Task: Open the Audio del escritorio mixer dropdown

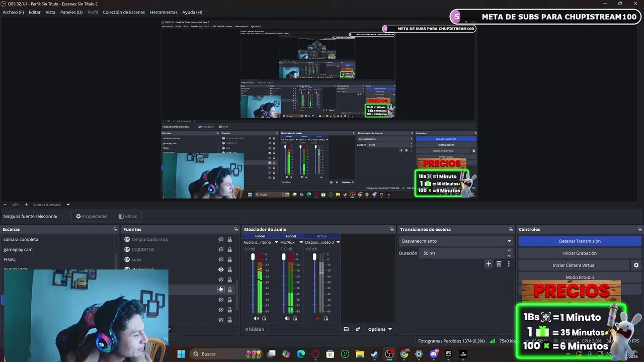Action: 276,242
